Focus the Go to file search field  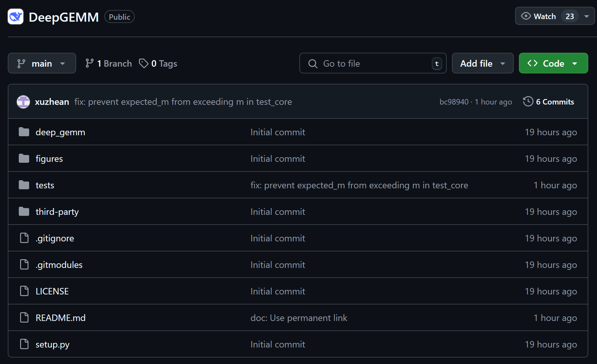pyautogui.click(x=373, y=63)
